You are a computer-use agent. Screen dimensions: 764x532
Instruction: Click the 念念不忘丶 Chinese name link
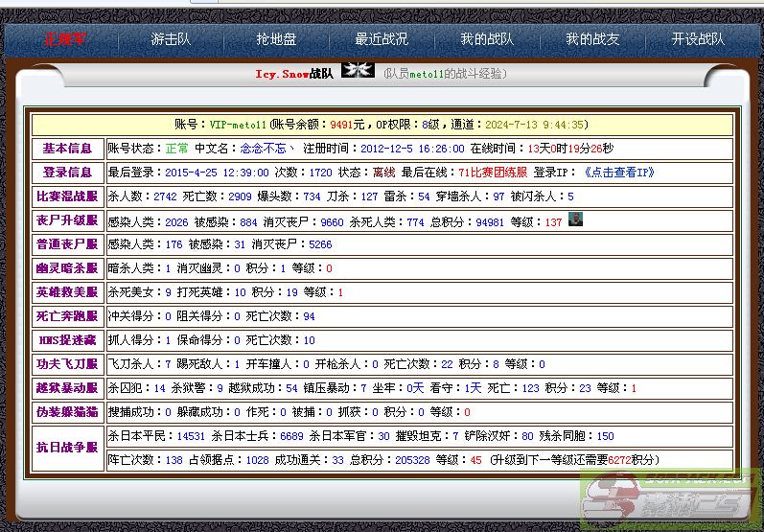(267, 149)
